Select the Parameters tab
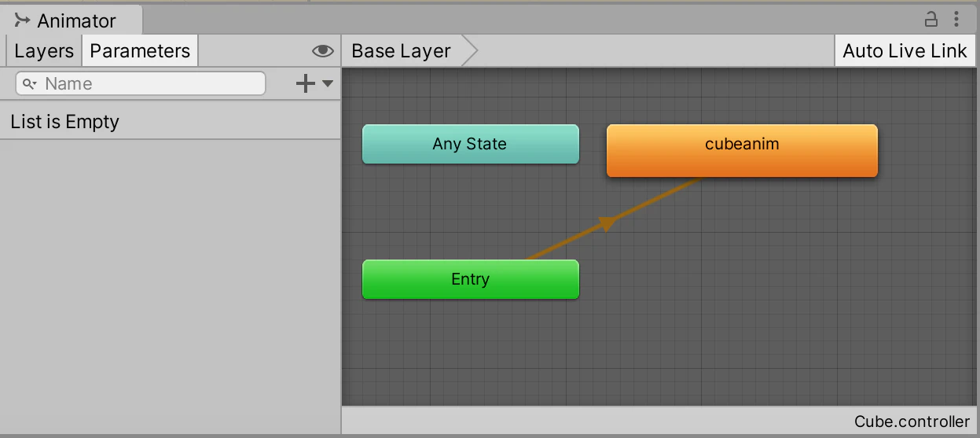Viewport: 980px width, 438px height. pyautogui.click(x=140, y=51)
